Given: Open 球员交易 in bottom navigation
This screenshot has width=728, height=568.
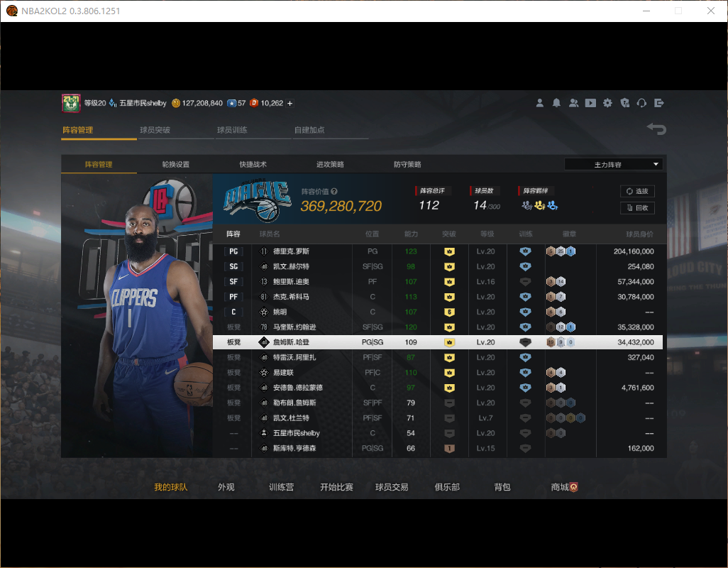Looking at the screenshot, I should (x=392, y=487).
